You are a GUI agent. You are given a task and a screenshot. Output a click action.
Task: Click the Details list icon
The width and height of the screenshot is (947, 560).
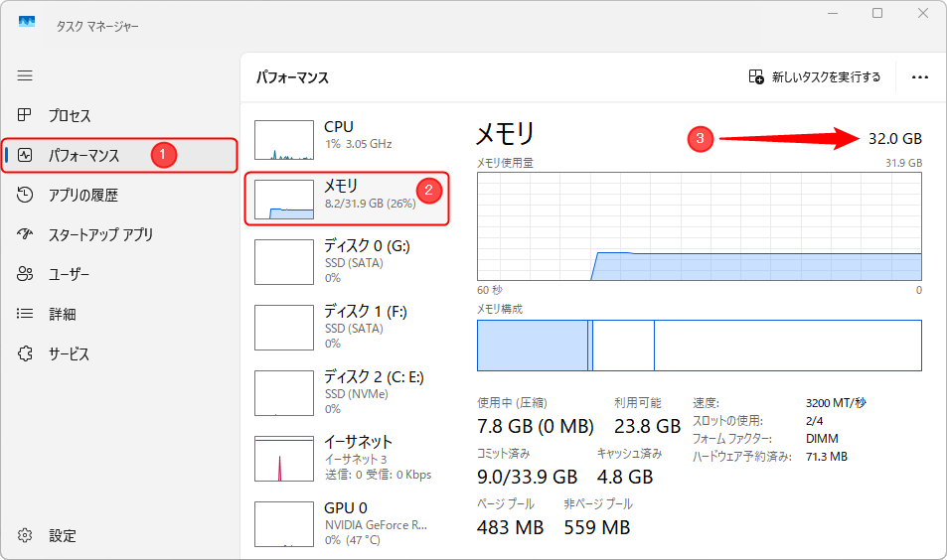(x=26, y=315)
